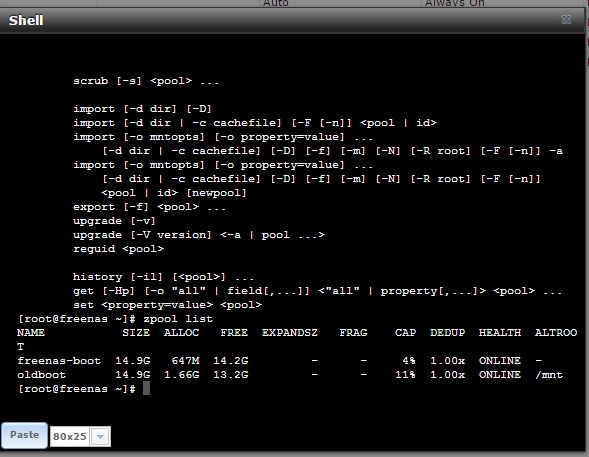Click the 'reguid <pool>' usage line

pos(118,249)
